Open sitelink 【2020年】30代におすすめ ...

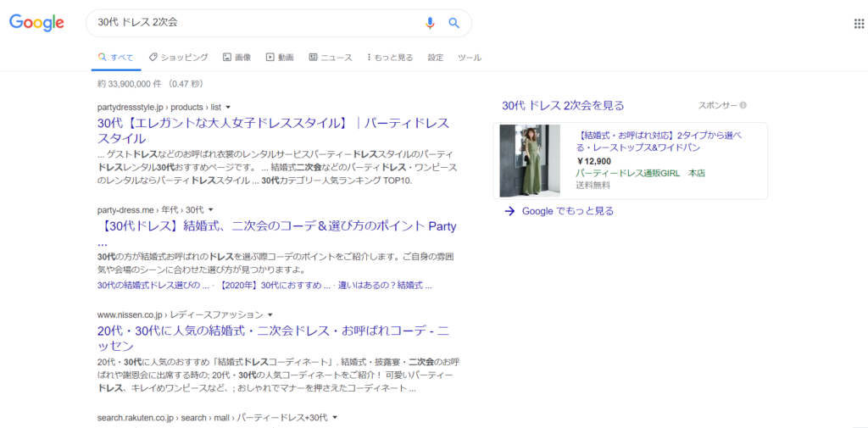pos(275,286)
